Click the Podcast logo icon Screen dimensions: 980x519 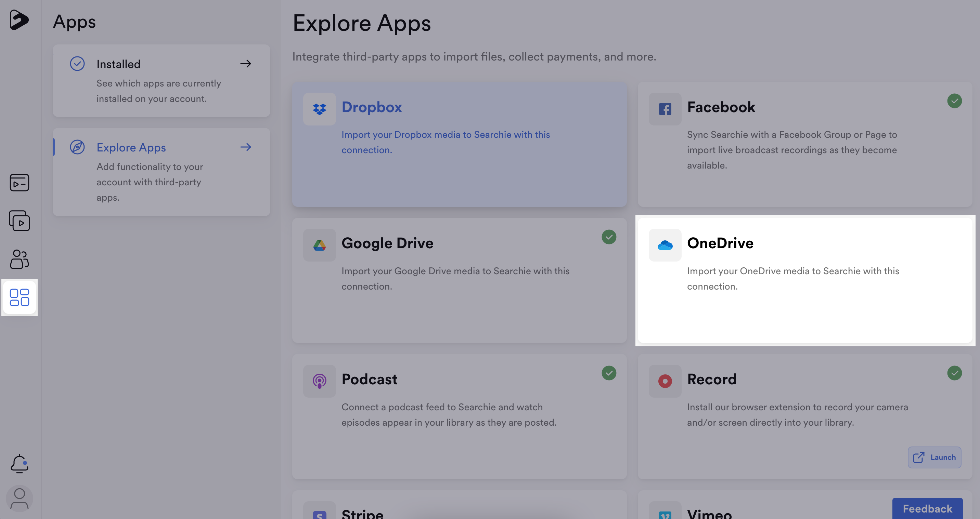click(x=320, y=381)
